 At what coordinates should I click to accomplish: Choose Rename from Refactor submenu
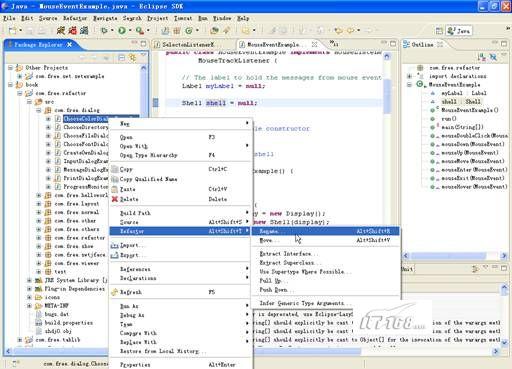click(325, 231)
